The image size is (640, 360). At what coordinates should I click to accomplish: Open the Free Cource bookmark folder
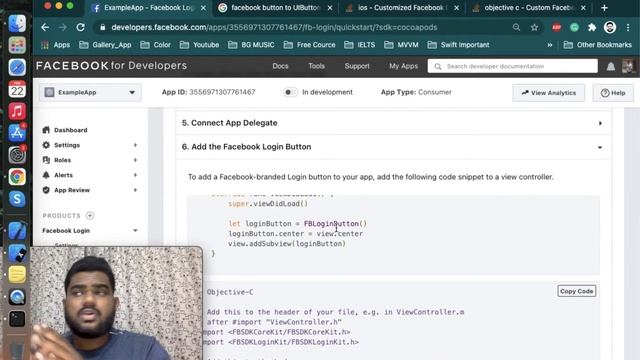(x=310, y=45)
